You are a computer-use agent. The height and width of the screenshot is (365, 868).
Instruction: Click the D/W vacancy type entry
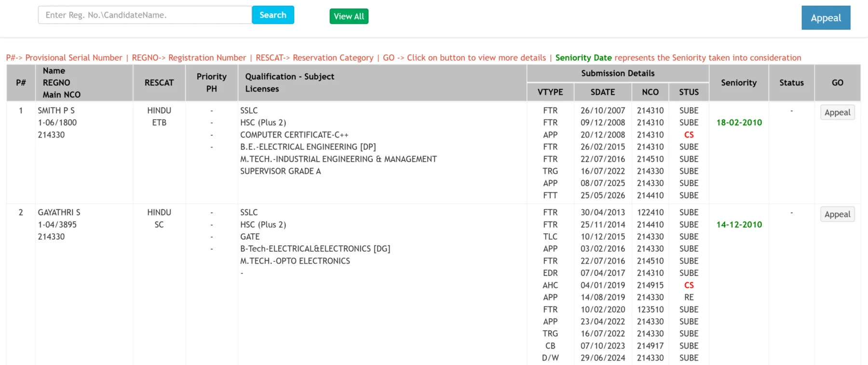pos(550,358)
